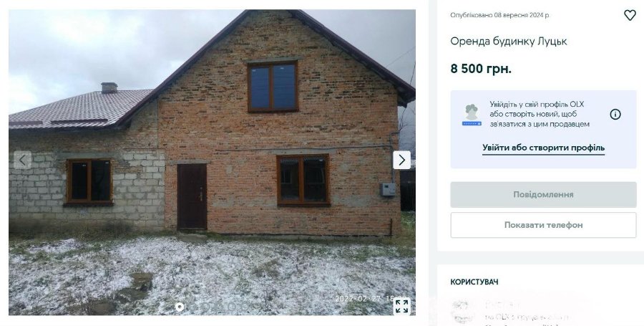Click 'Увійти або створити профіль' link
Image resolution: width=644 pixels, height=326 pixels.
[543, 148]
